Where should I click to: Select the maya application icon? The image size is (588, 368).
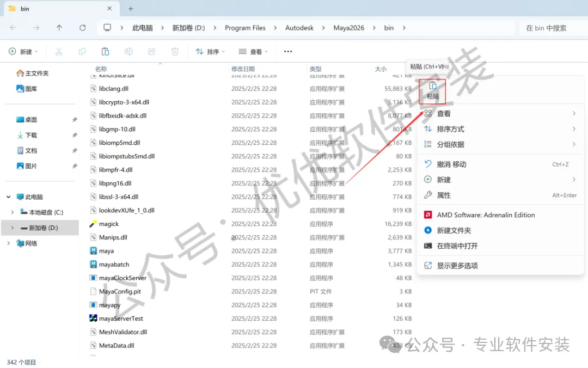click(x=94, y=250)
